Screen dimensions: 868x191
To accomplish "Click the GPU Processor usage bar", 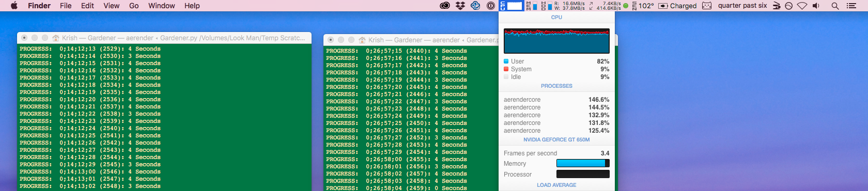I will tap(583, 174).
